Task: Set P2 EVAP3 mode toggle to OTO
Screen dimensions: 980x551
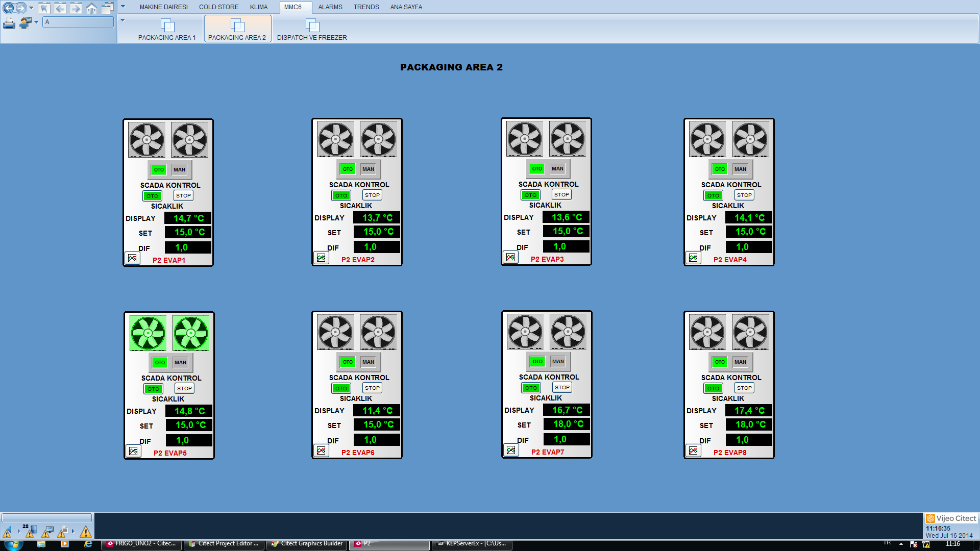Action: click(537, 169)
